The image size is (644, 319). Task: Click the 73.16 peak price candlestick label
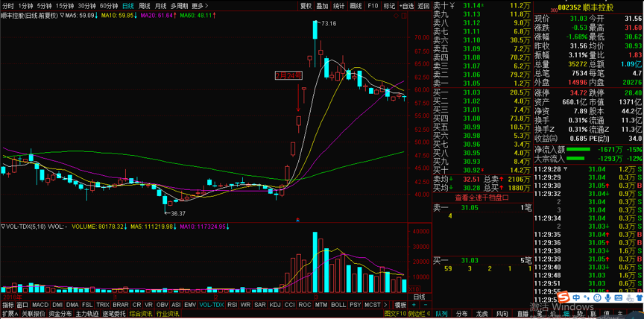(329, 24)
